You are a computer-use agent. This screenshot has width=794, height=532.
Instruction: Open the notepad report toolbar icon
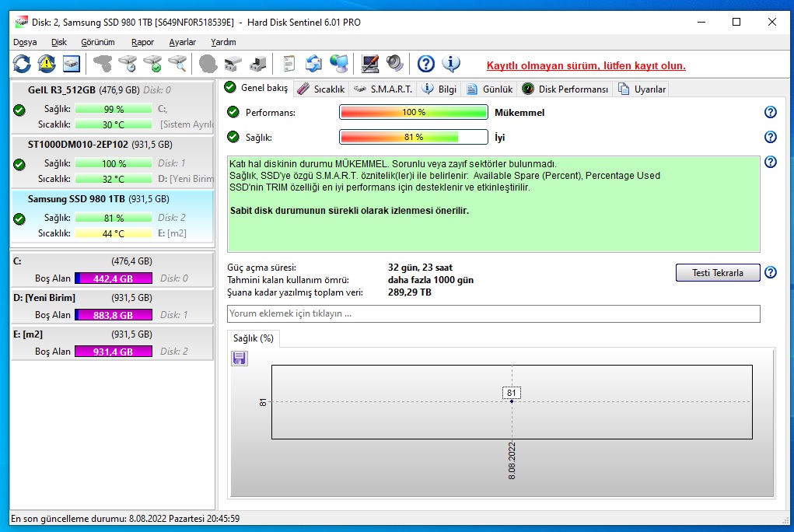click(289, 64)
